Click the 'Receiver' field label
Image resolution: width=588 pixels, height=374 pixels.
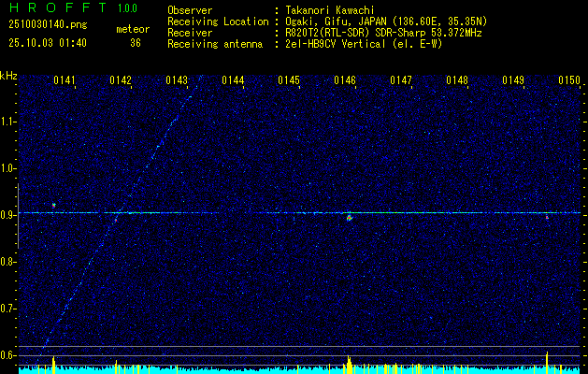(190, 33)
